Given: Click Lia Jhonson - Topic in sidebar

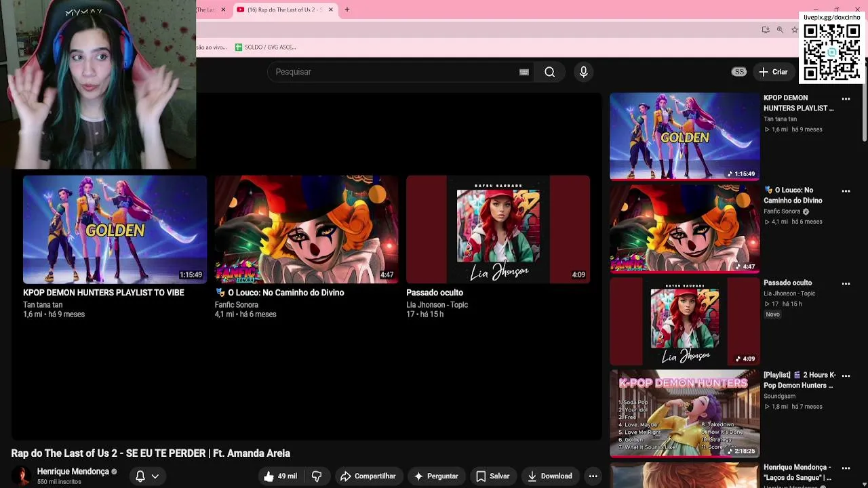Looking at the screenshot, I should coord(789,293).
